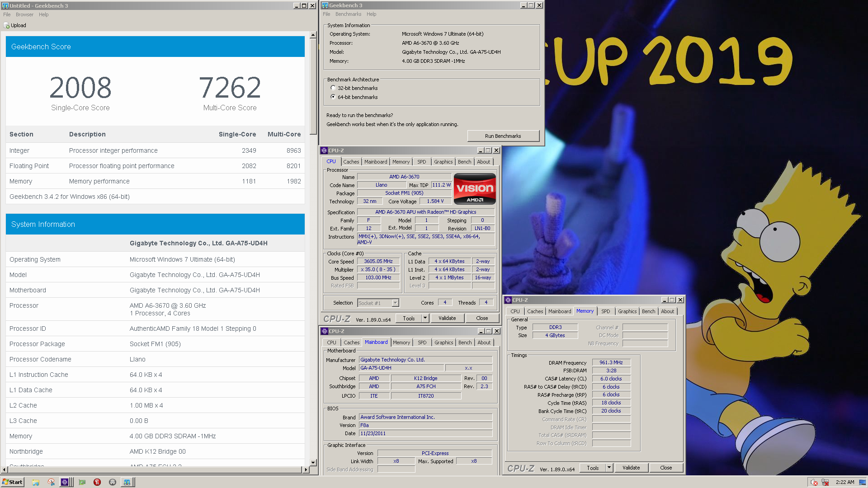868x488 pixels.
Task: Click Close button in CPU-Z Memory window
Action: coord(666,468)
